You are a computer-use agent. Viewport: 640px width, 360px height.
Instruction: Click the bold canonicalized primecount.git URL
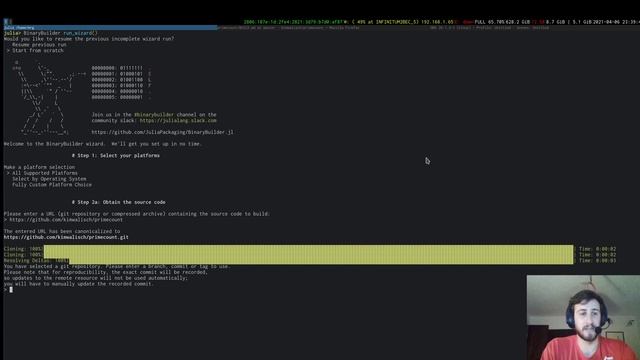66,237
